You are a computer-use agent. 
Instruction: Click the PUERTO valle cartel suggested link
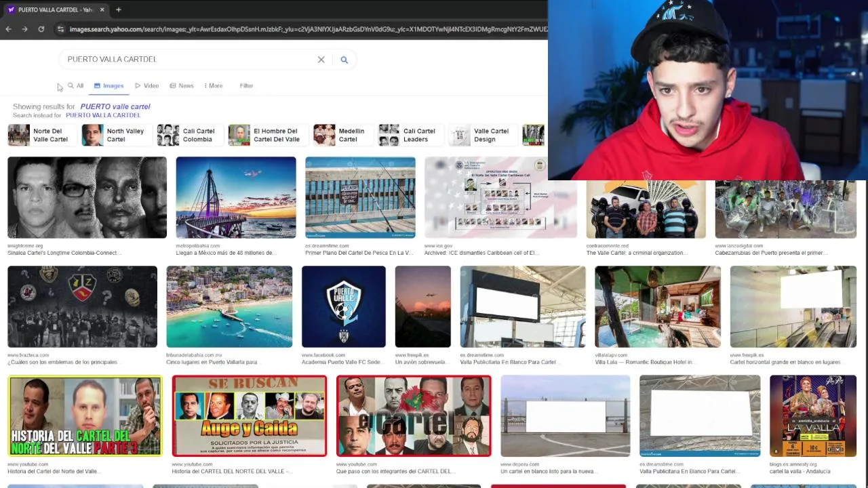coord(115,106)
